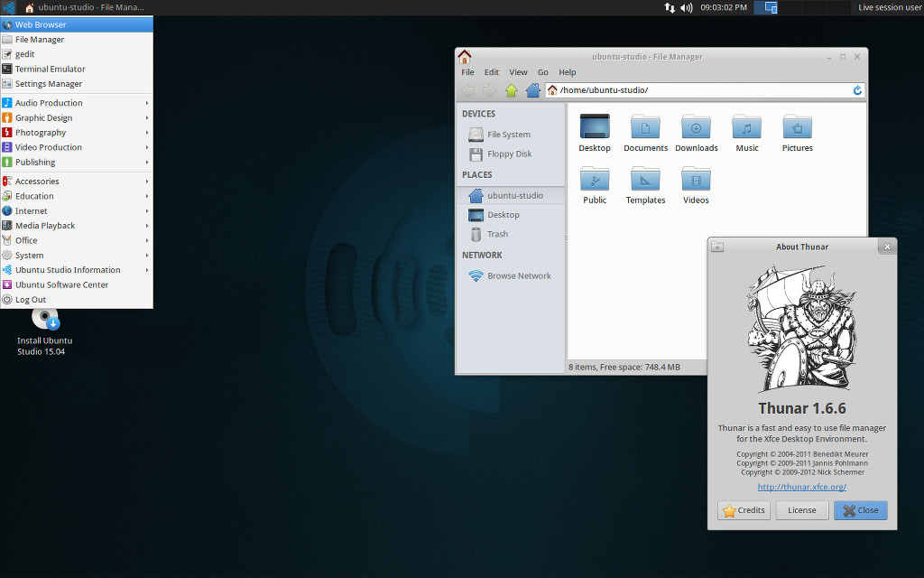Open the Install Ubuntu Studio 15.04 desktop icon

click(45, 332)
